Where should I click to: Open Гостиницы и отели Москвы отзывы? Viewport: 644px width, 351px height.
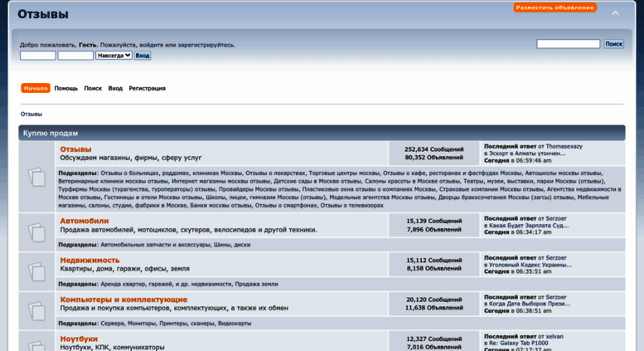[x=153, y=197]
